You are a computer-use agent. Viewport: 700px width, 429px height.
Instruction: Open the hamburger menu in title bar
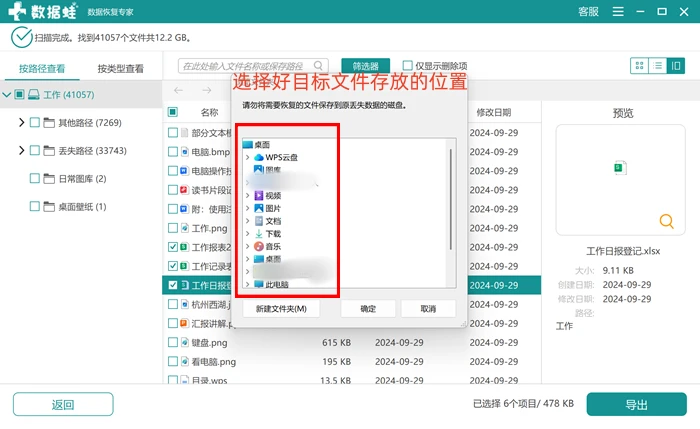point(618,12)
